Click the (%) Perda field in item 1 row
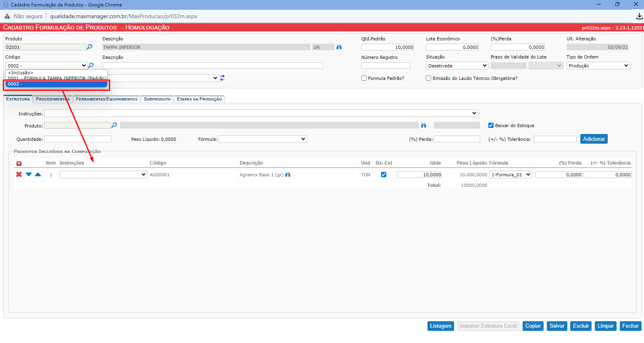 (x=559, y=174)
